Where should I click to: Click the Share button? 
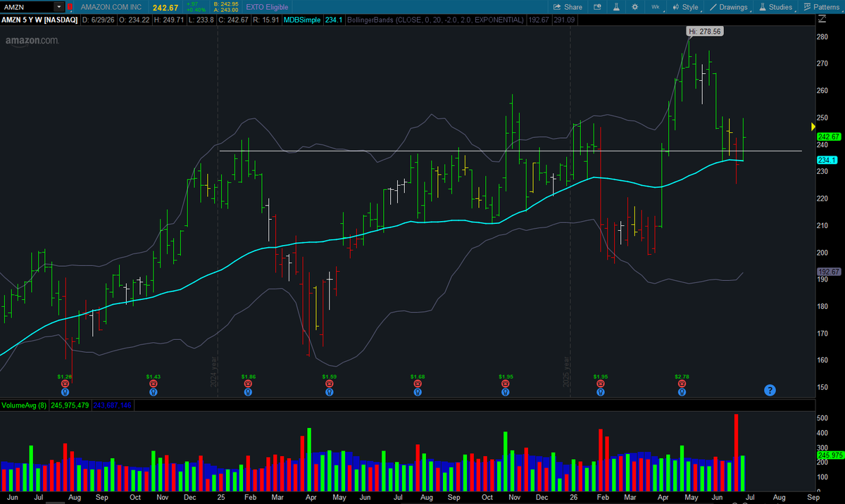click(x=568, y=7)
